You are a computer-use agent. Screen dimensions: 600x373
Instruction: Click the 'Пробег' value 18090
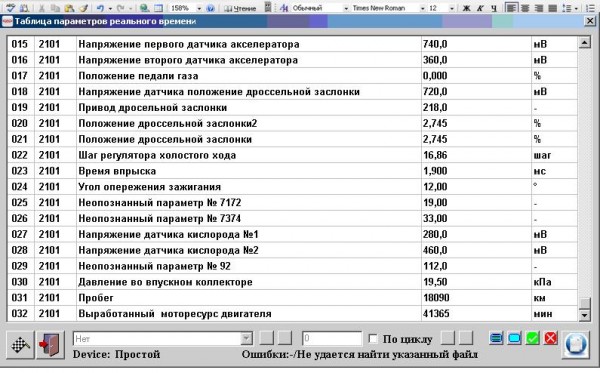point(436,298)
